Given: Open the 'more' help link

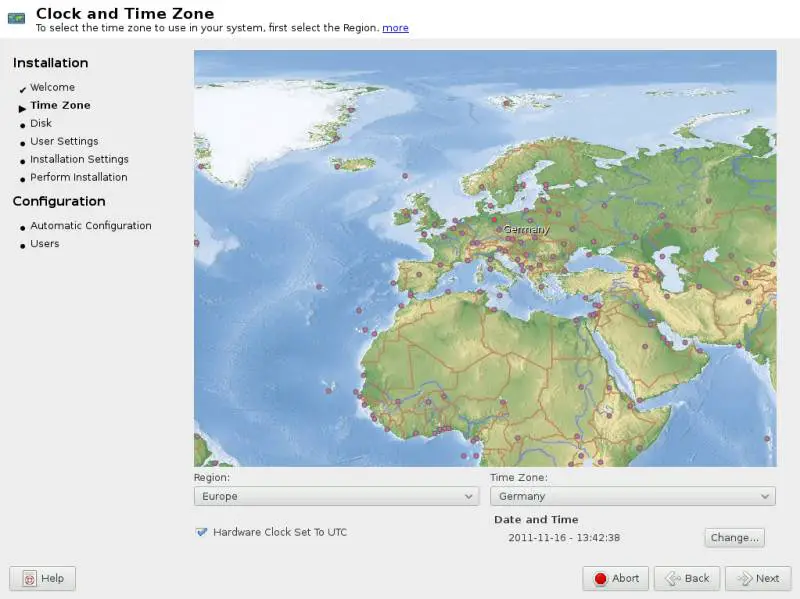Looking at the screenshot, I should (395, 28).
